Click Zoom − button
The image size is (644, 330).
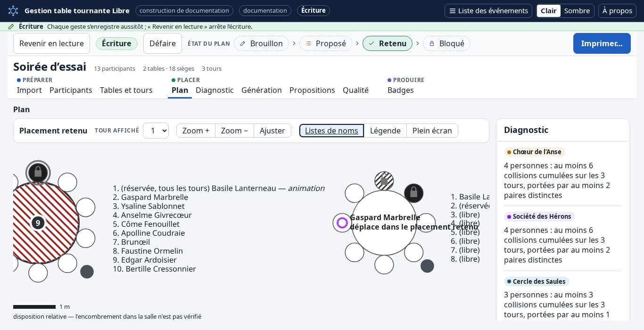[234, 131]
